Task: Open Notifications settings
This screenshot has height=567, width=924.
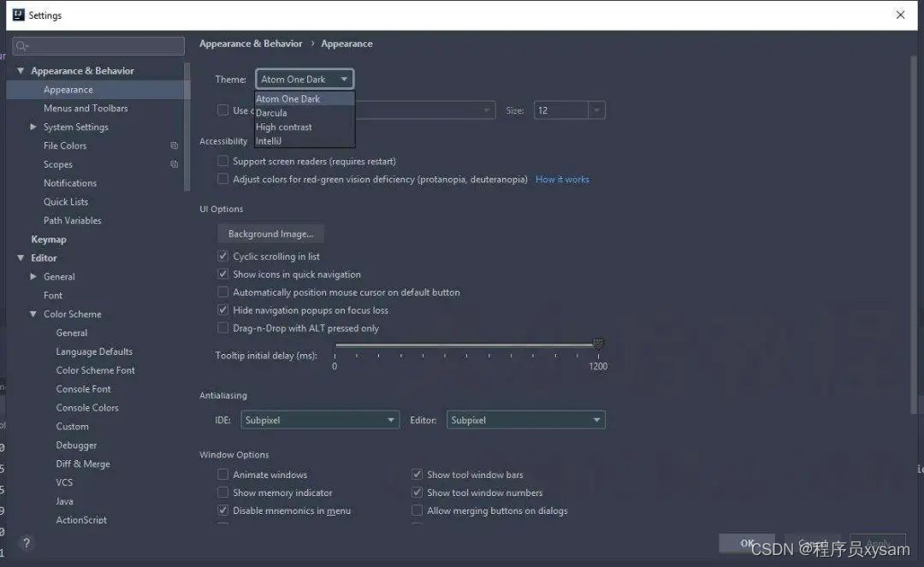Action: pos(69,183)
